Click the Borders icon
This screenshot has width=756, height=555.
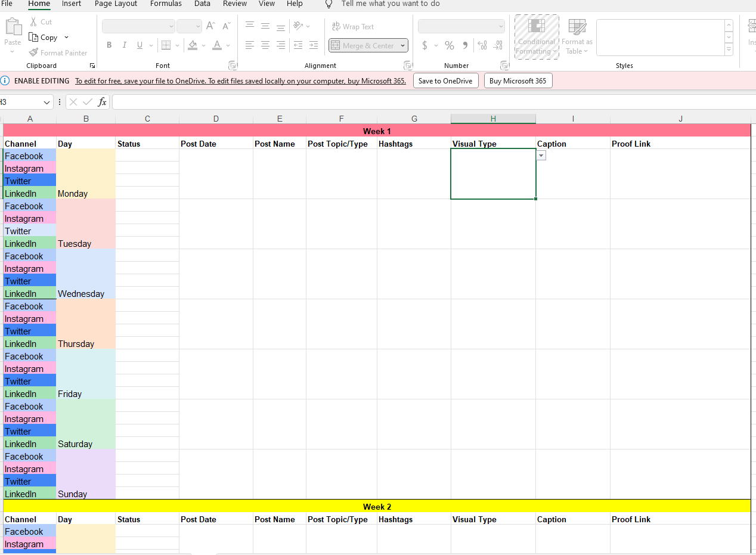tap(166, 45)
